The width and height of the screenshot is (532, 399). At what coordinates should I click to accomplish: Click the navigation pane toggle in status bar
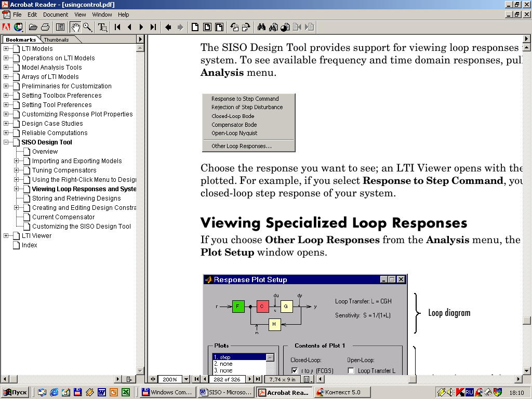pyautogui.click(x=153, y=379)
